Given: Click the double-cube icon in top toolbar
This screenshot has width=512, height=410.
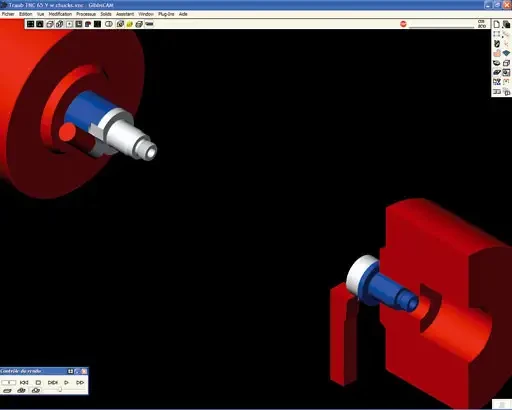Looking at the screenshot, I should click(x=59, y=24).
